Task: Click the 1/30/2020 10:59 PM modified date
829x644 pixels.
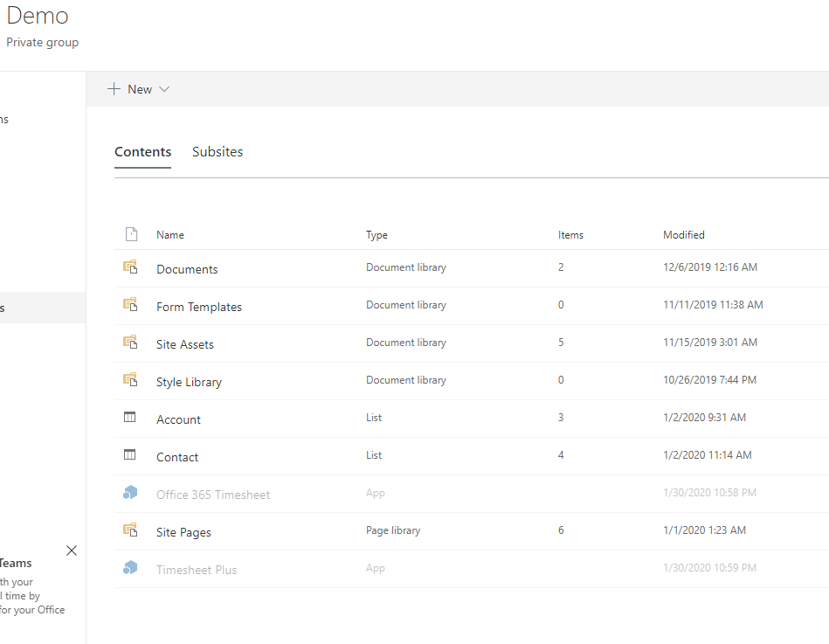Action: click(x=709, y=567)
